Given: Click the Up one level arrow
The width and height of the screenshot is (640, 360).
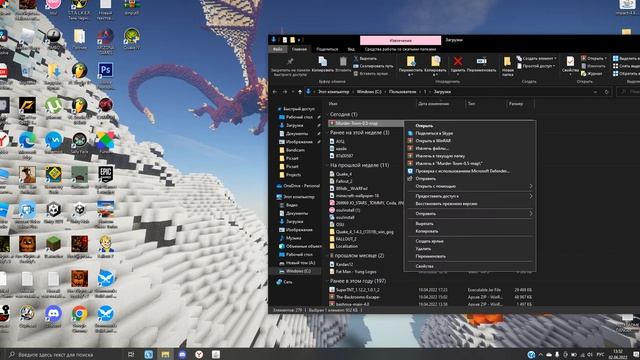Looking at the screenshot, I should (x=300, y=92).
